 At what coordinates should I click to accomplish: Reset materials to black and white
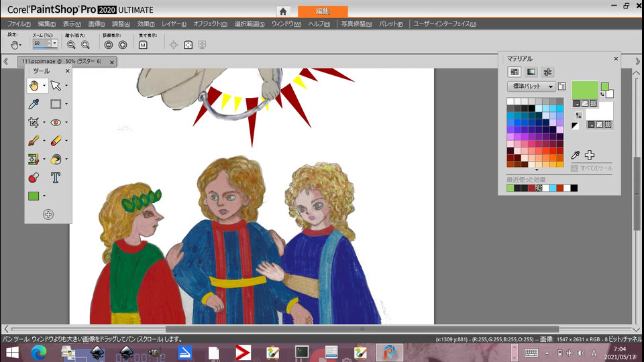[575, 125]
